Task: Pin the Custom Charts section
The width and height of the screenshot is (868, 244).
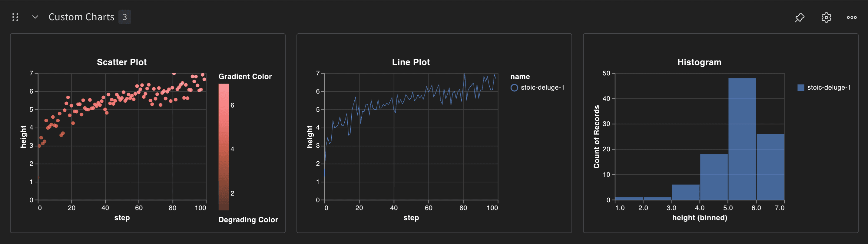Action: point(800,18)
